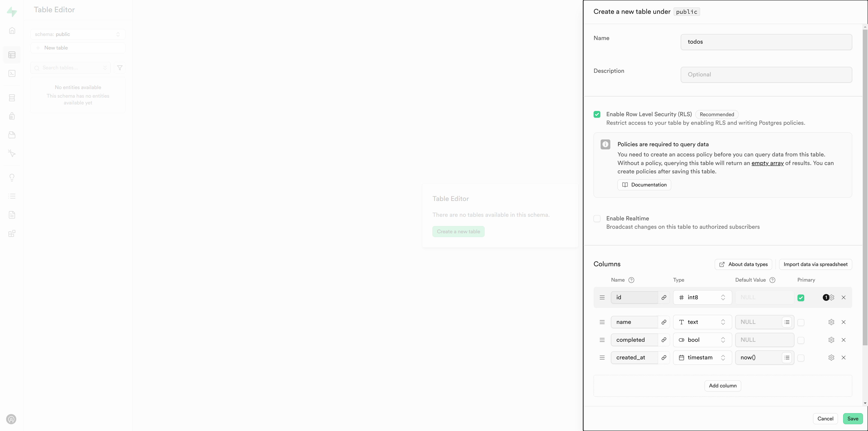Uncheck Primary on the id column
The image size is (868, 431).
801,298
